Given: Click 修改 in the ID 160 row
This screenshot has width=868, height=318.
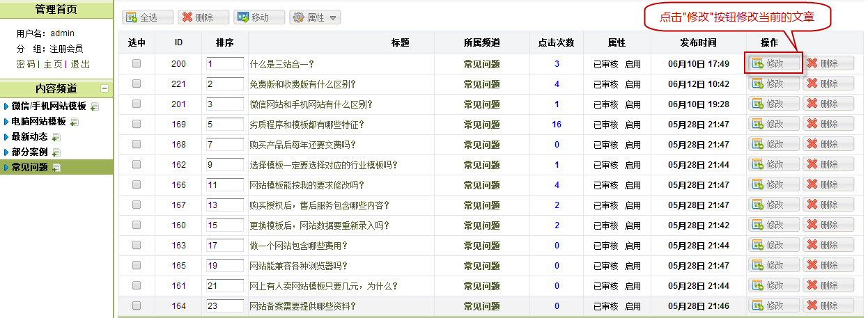Looking at the screenshot, I should (773, 225).
